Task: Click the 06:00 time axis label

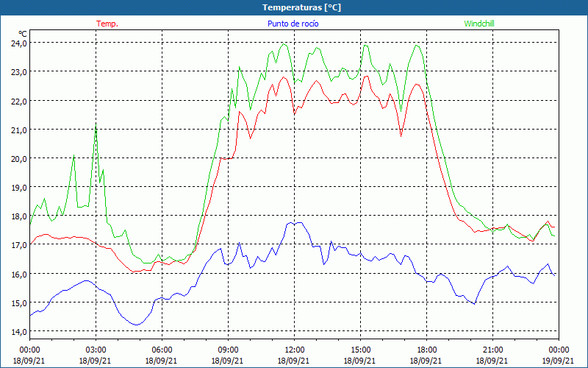Action: coord(162,350)
